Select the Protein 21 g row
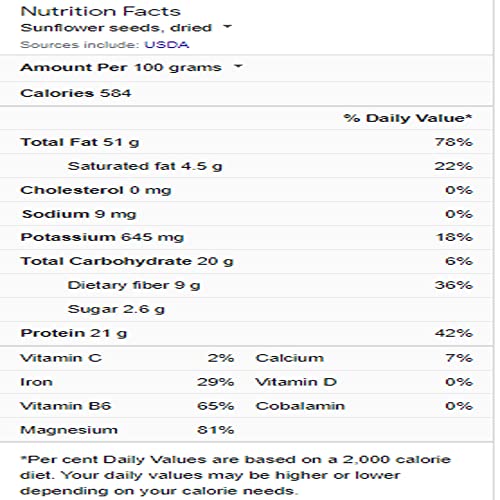500x500 pixels. click(x=246, y=333)
